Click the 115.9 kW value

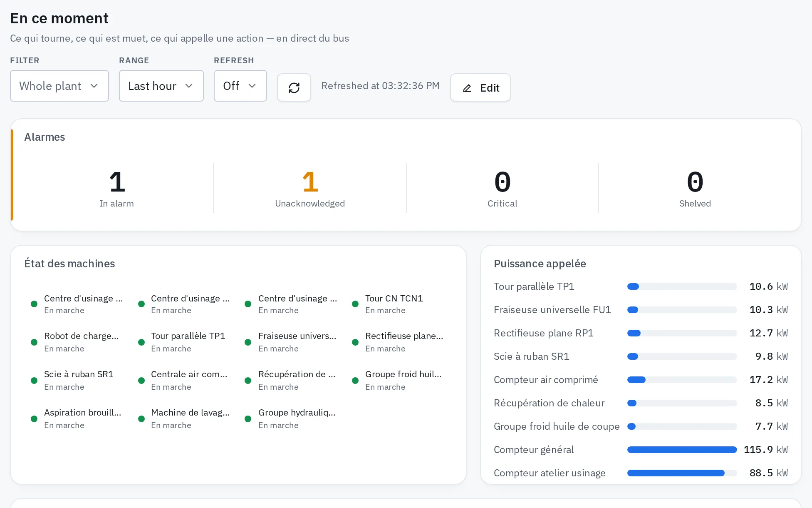tap(766, 450)
